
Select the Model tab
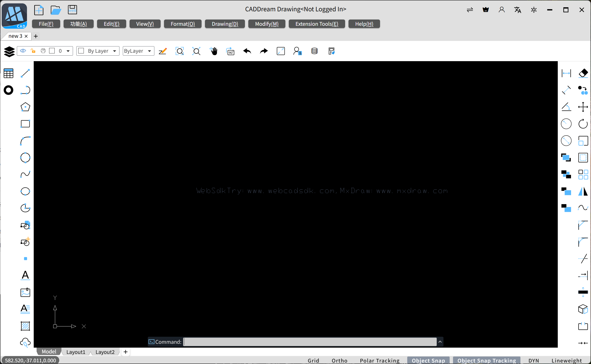coord(49,352)
